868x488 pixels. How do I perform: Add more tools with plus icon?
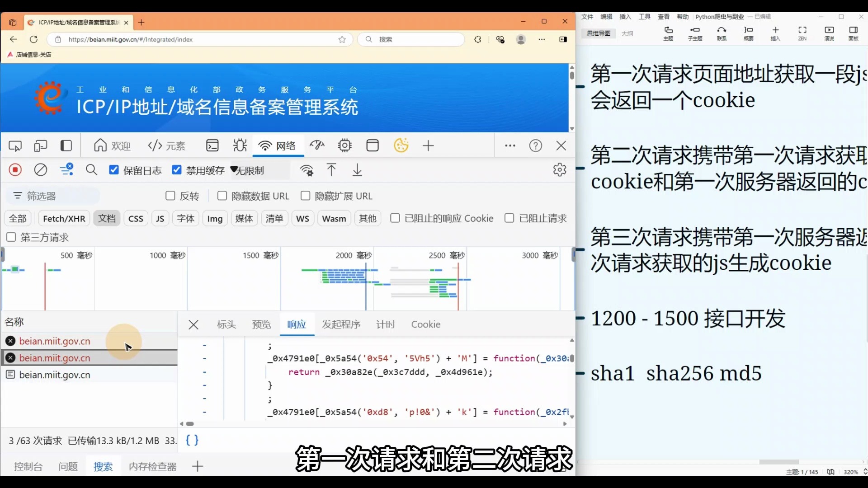(x=428, y=145)
